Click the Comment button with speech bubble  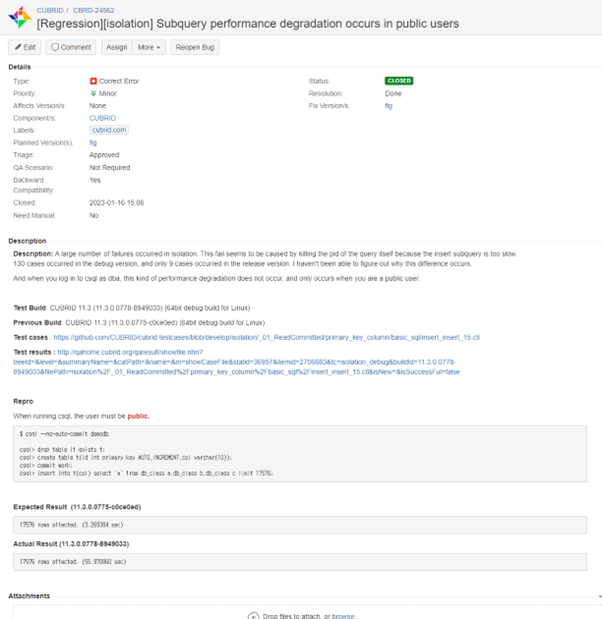[71, 47]
